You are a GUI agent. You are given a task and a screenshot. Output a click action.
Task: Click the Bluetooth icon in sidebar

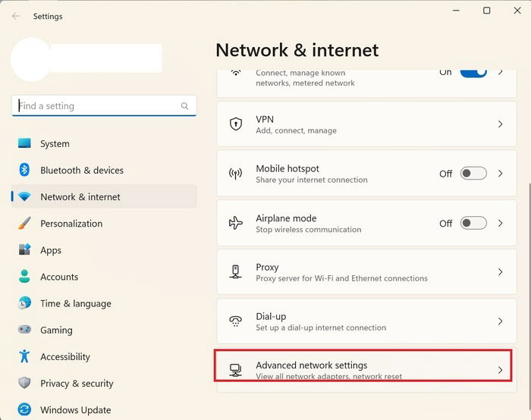(24, 170)
